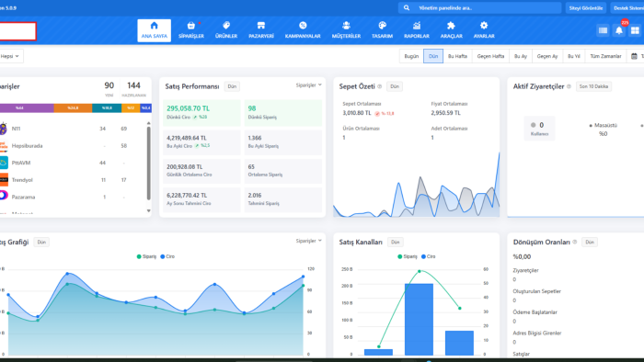
Task: Select the PttAVM marketplace row
Action: (x=73, y=163)
